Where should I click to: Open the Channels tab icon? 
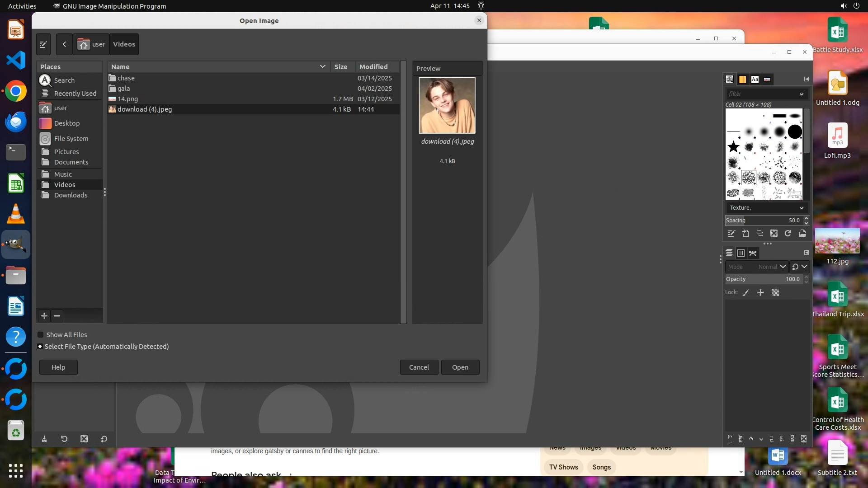[741, 253]
